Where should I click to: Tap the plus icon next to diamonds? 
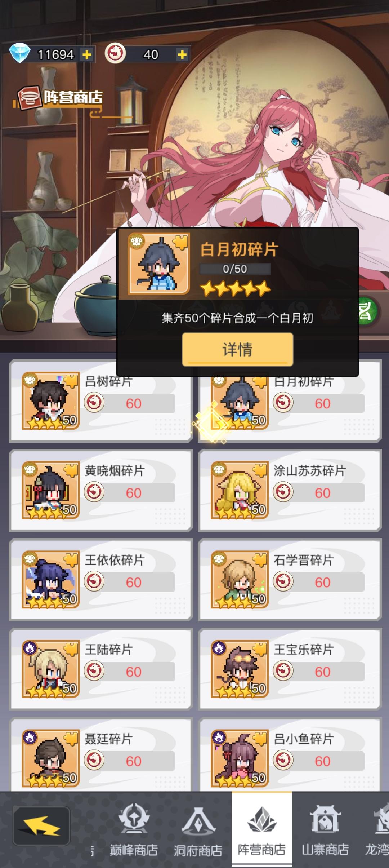pyautogui.click(x=86, y=54)
